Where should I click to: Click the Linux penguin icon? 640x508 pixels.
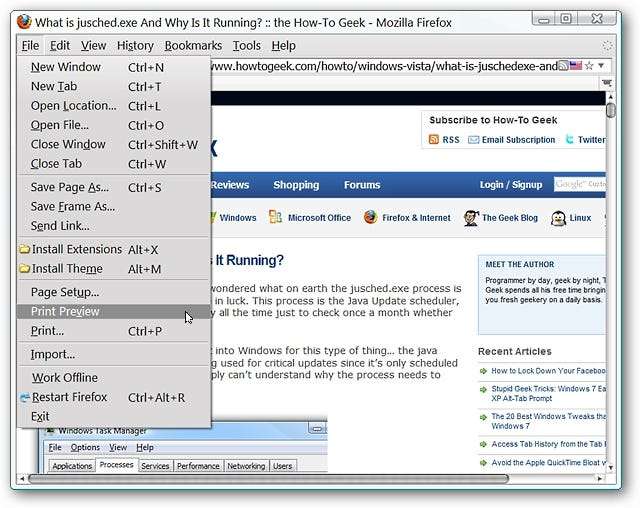(558, 218)
